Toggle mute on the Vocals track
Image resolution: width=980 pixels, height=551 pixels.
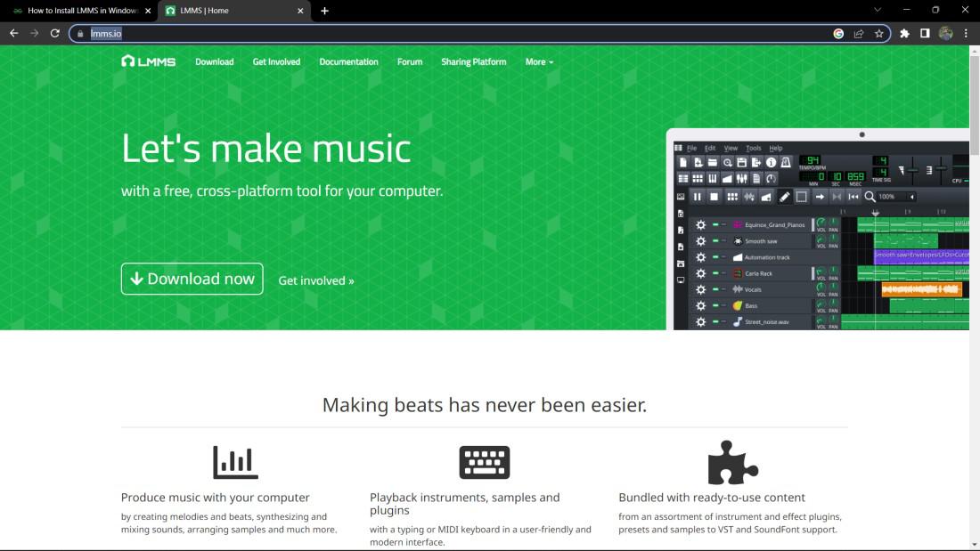(715, 289)
